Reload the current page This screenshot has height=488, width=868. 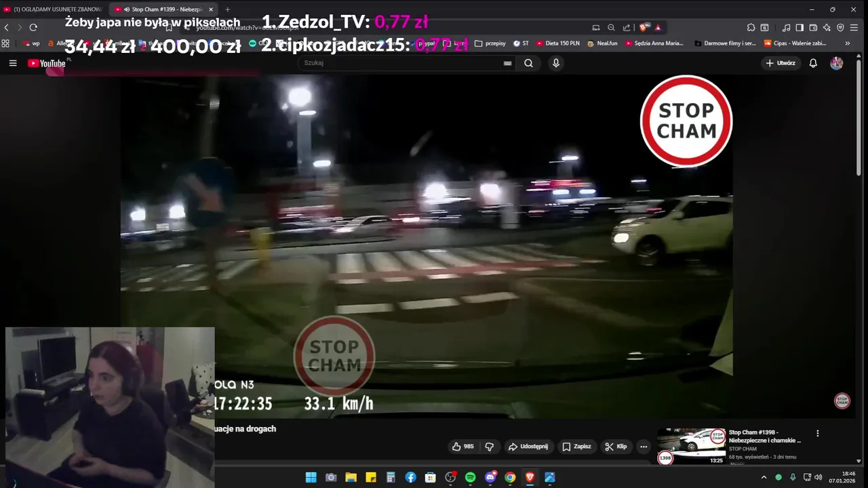click(33, 27)
